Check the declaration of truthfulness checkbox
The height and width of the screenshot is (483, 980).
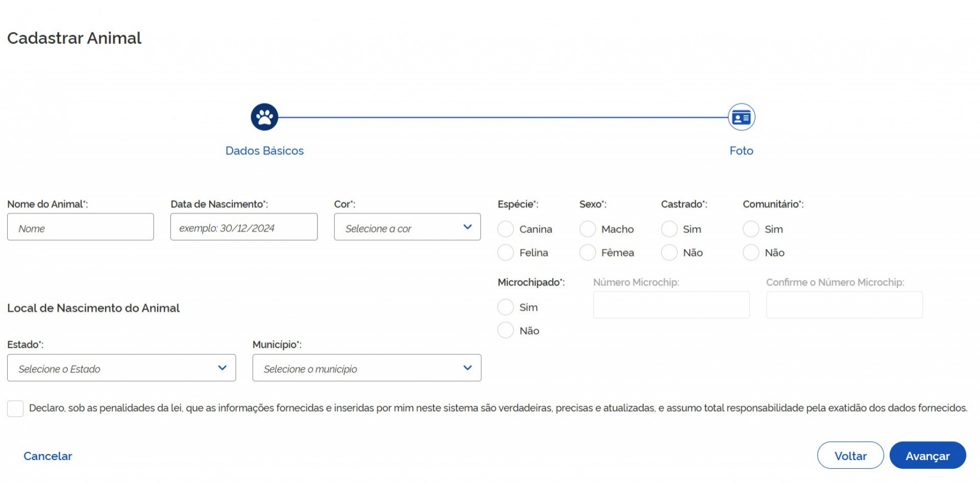pos(15,409)
